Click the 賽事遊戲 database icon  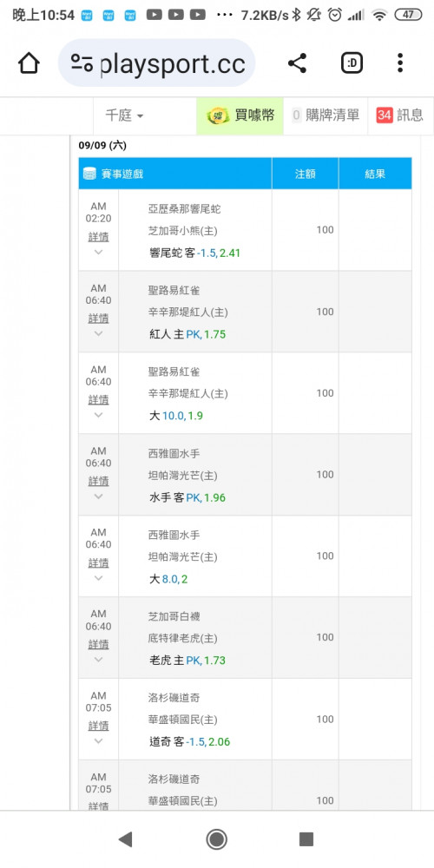click(x=89, y=174)
